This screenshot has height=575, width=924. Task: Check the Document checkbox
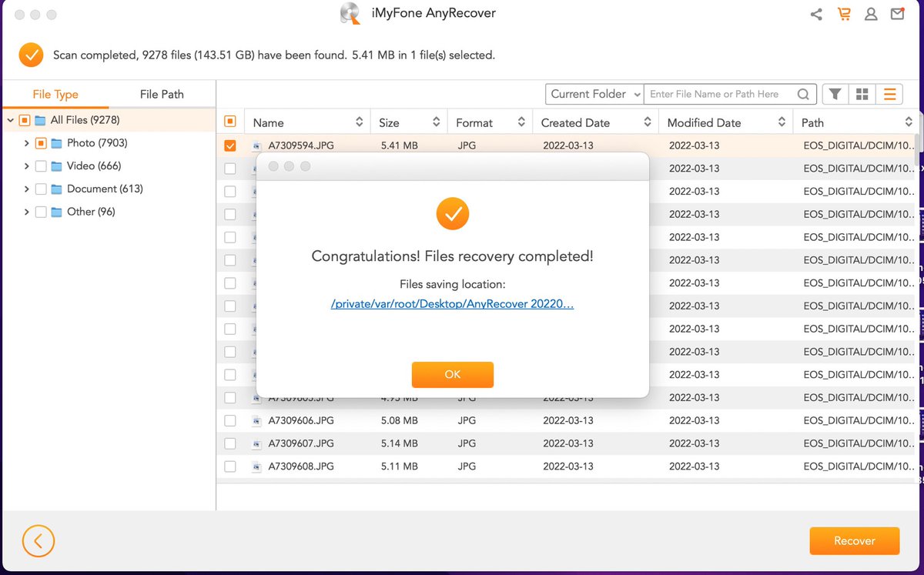coord(41,189)
